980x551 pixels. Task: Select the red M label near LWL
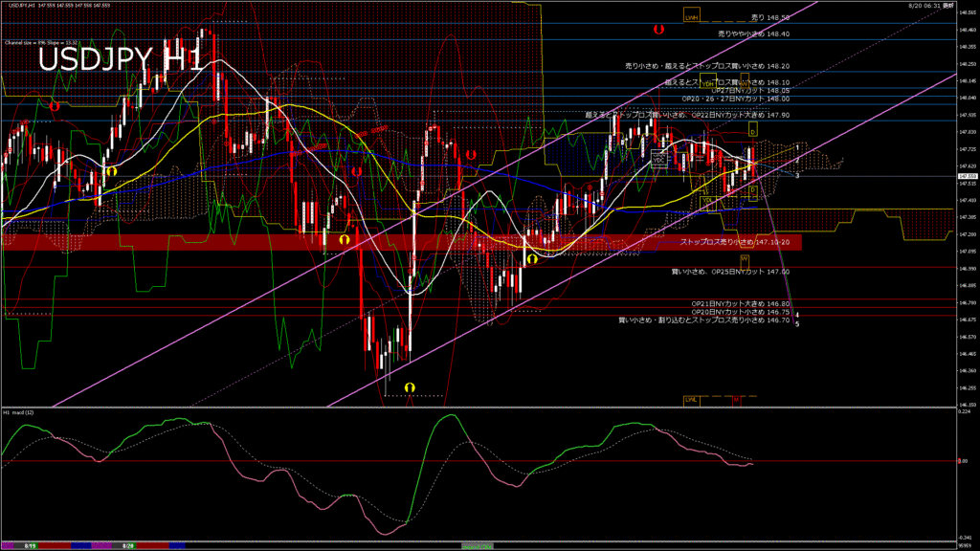[x=737, y=399]
